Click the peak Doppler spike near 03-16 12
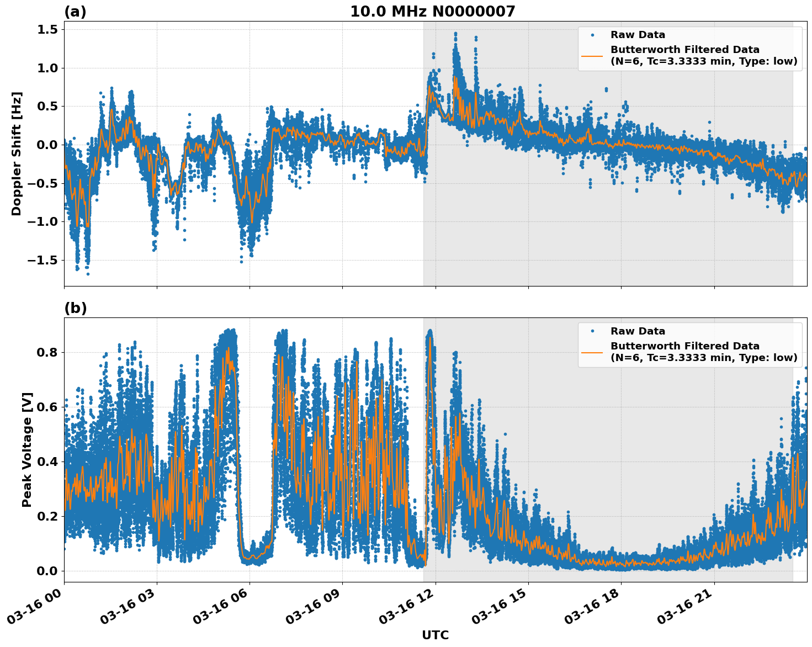This screenshot has width=812, height=647. pyautogui.click(x=454, y=33)
